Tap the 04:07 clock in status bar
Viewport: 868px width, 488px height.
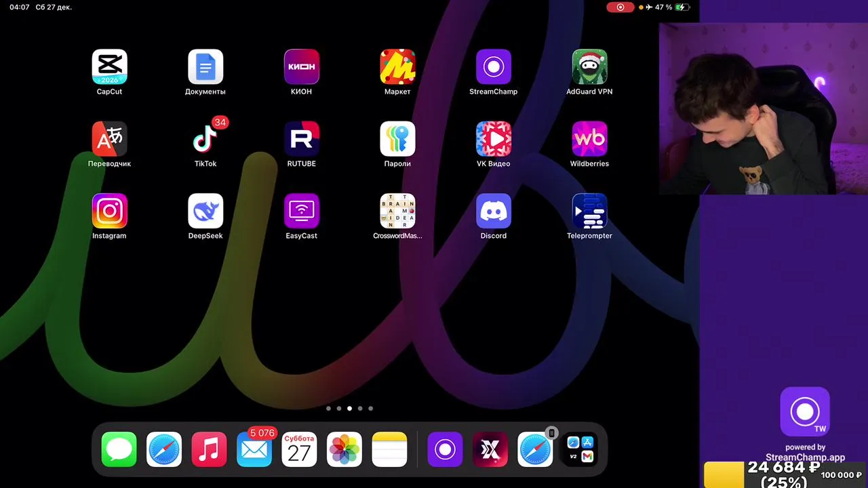20,7
